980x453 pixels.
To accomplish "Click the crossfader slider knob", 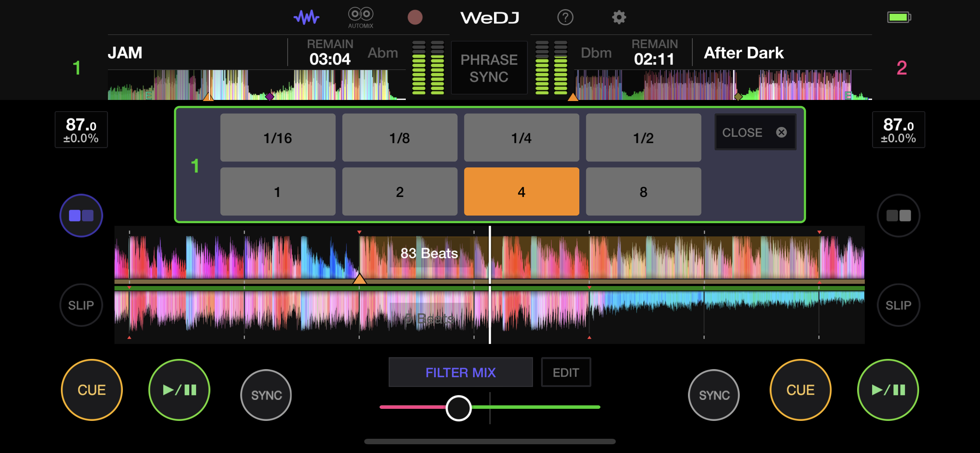I will pyautogui.click(x=458, y=408).
